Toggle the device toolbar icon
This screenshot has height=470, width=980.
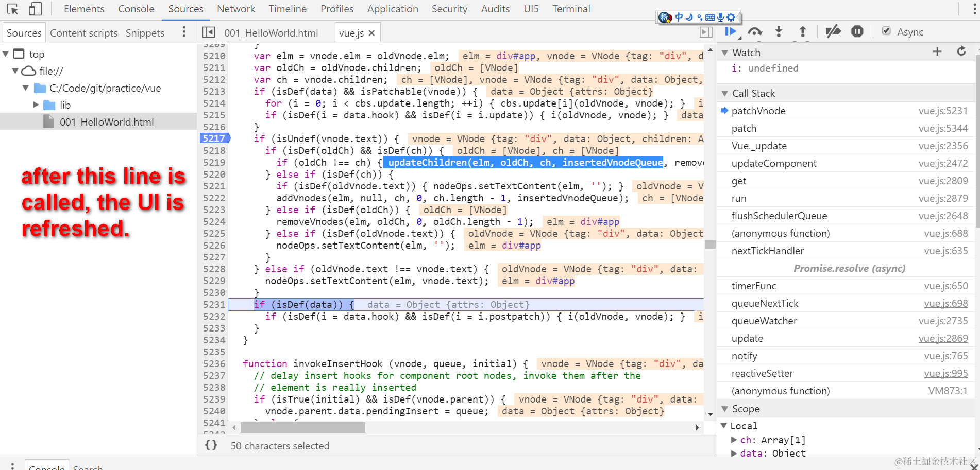pyautogui.click(x=35, y=9)
